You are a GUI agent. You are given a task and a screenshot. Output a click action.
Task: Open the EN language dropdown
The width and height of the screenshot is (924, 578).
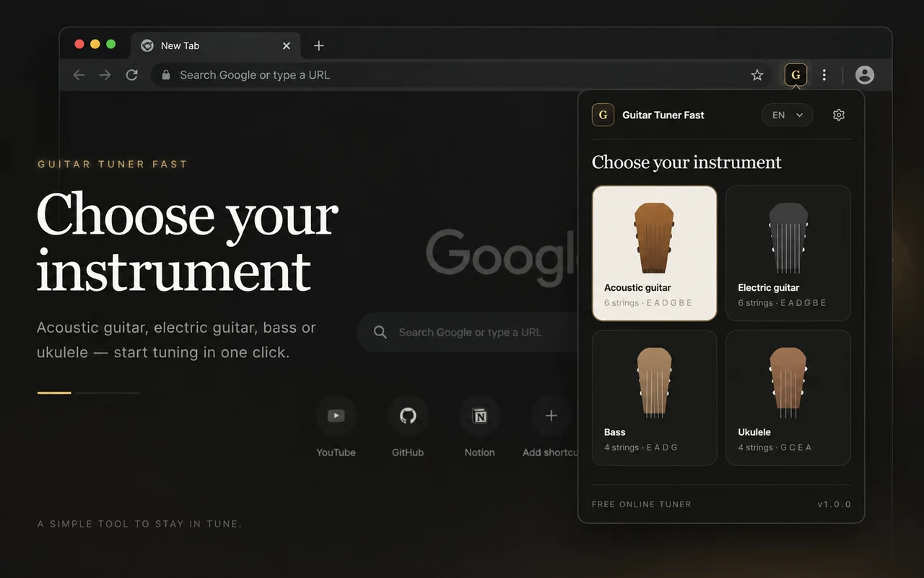coord(787,115)
